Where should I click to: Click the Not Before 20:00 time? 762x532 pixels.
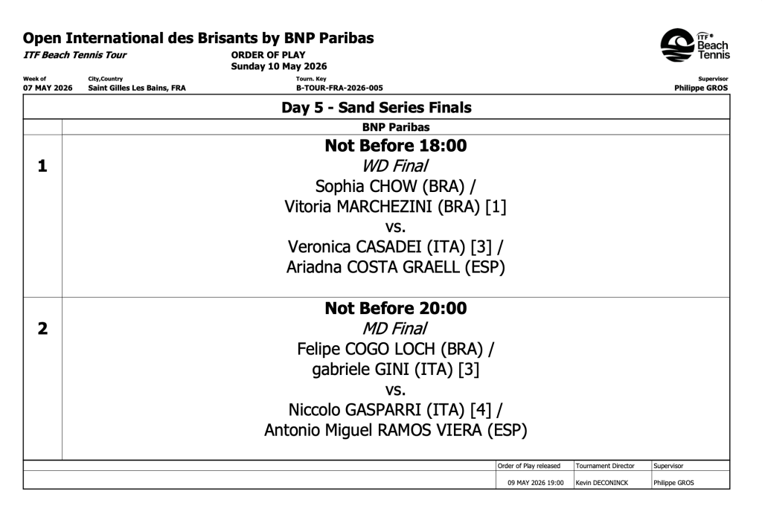[396, 308]
